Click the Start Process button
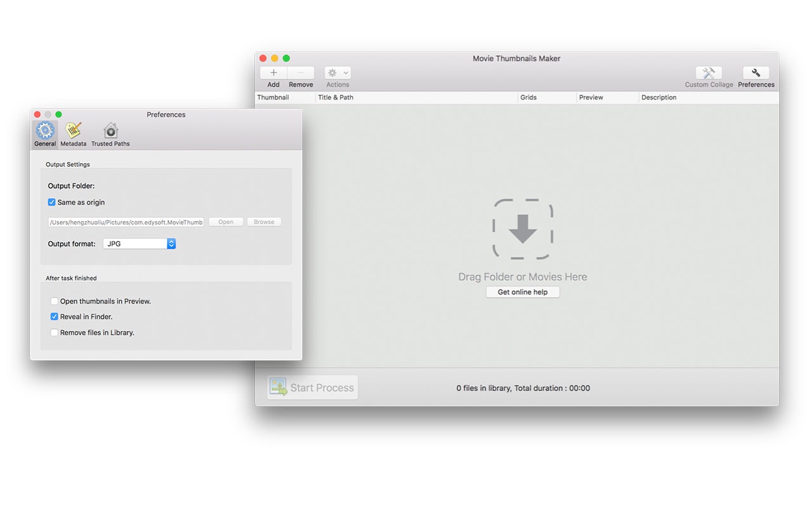The width and height of the screenshot is (812, 508). [x=312, y=387]
